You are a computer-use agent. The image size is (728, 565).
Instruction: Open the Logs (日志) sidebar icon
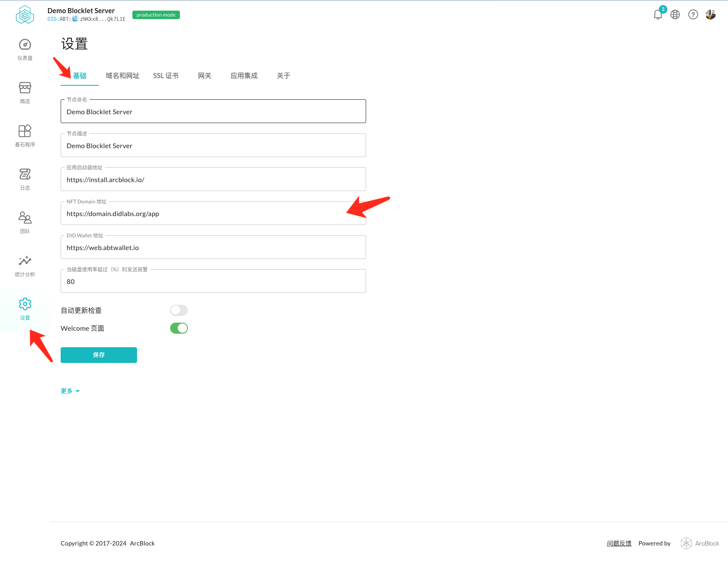coord(25,175)
